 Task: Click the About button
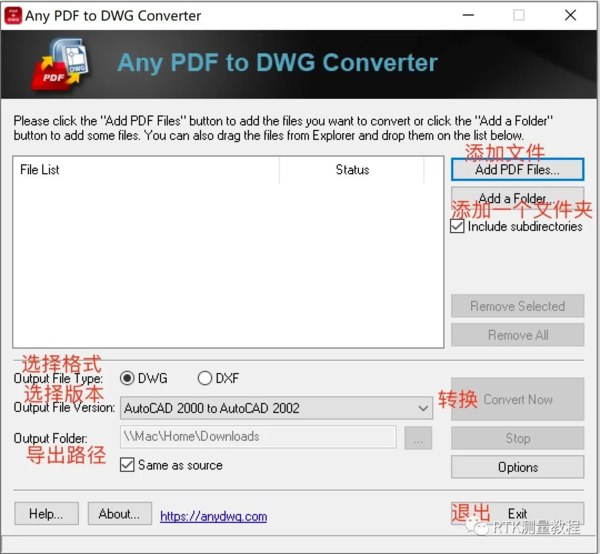point(120,513)
